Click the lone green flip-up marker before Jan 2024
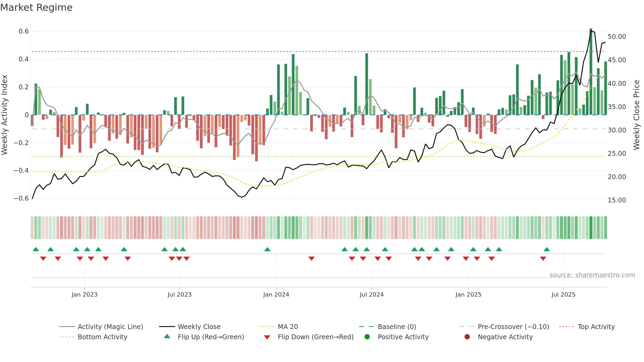Viewport: 644px width, 362px height. tap(267, 249)
